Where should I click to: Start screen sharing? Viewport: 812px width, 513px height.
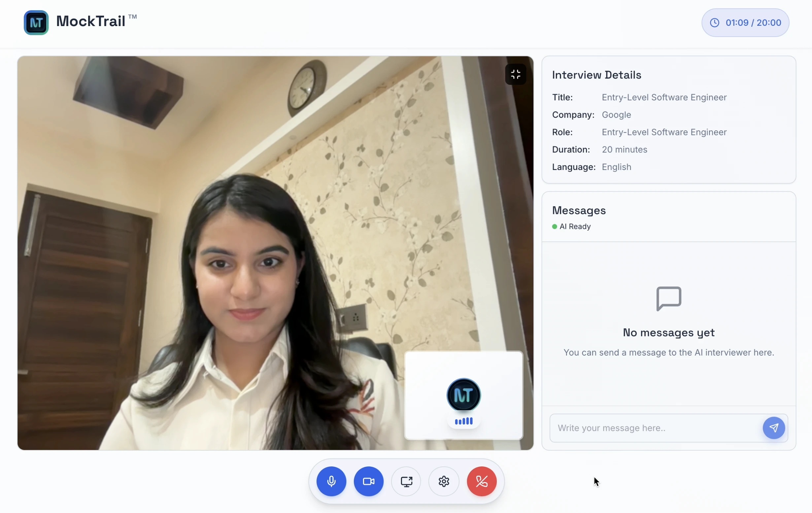(406, 481)
